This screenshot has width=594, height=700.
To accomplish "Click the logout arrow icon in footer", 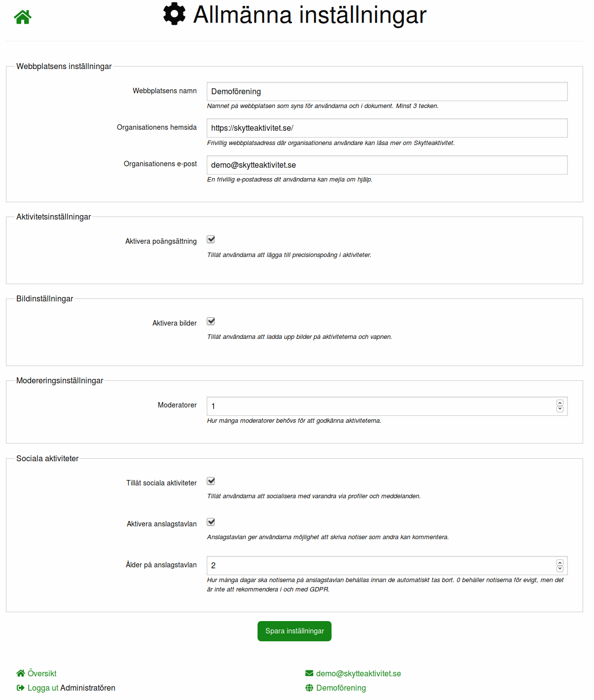I will click(21, 688).
